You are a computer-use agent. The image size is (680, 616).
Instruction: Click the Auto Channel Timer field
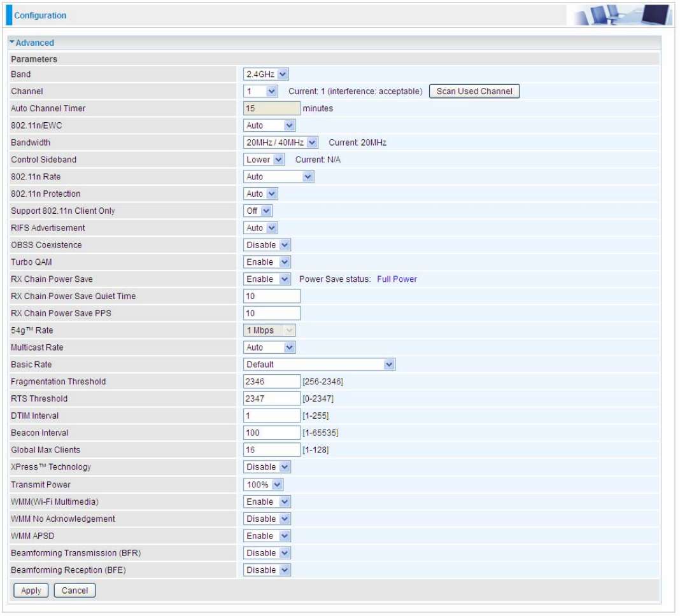point(273,108)
